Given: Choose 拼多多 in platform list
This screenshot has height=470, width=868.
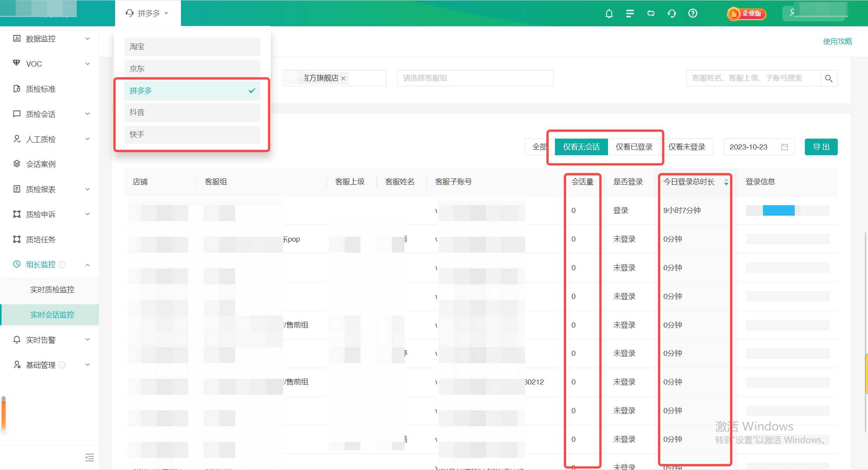Looking at the screenshot, I should (x=192, y=91).
